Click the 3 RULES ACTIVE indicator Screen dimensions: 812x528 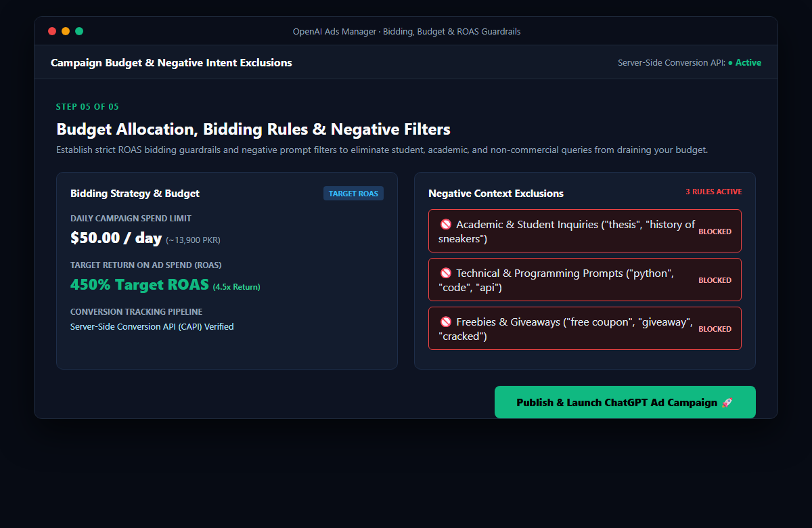(713, 192)
